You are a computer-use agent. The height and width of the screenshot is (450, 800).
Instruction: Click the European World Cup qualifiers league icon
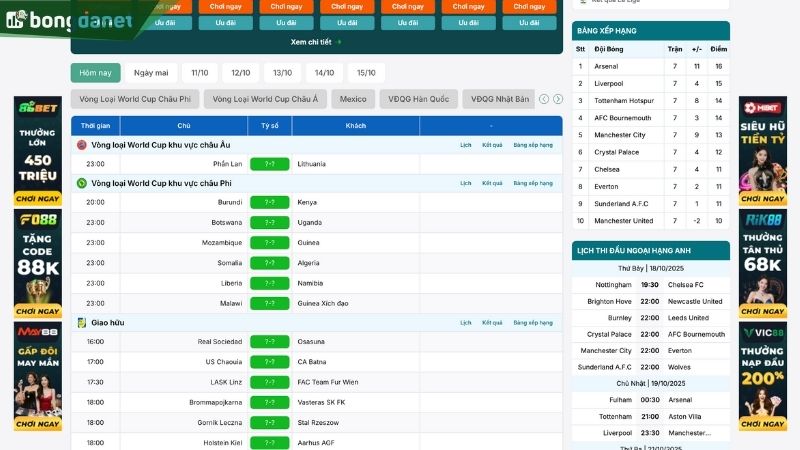pos(82,145)
